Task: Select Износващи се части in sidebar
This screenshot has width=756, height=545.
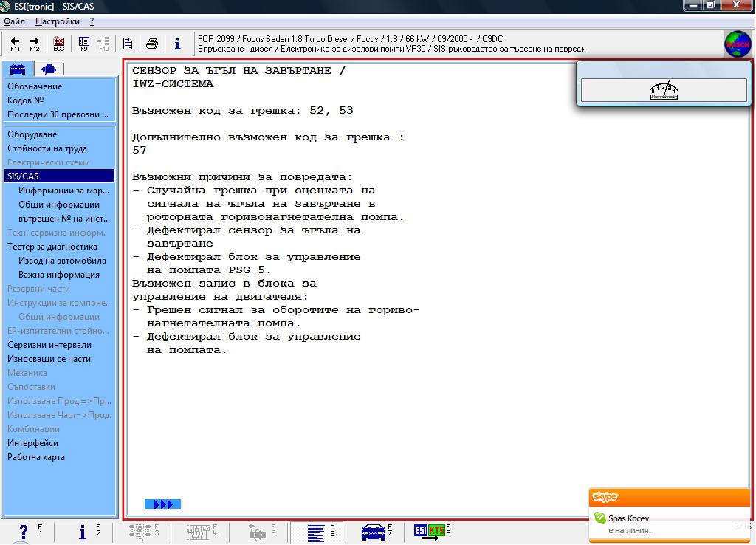Action: click(49, 358)
